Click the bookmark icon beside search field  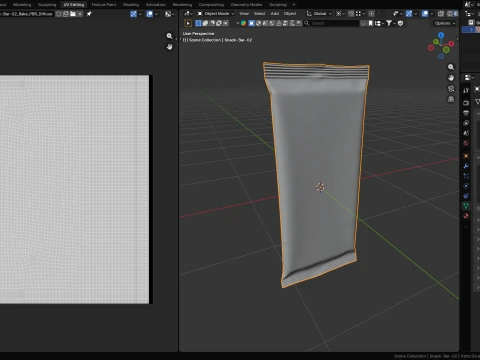(371, 23)
